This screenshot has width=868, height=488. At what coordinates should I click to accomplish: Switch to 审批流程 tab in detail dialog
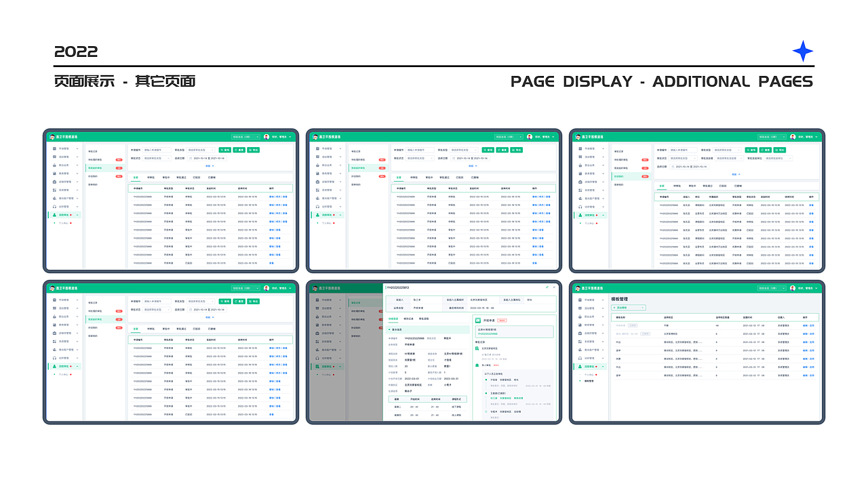(424, 319)
